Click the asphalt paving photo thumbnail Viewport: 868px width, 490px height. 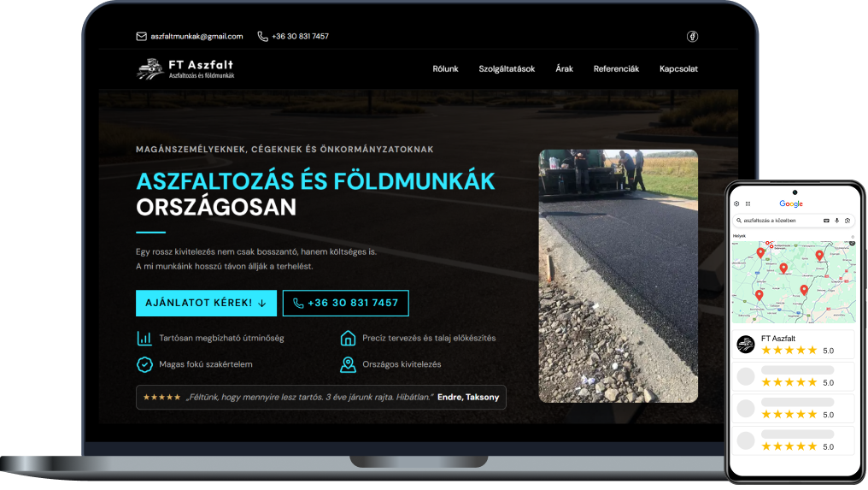[618, 276]
